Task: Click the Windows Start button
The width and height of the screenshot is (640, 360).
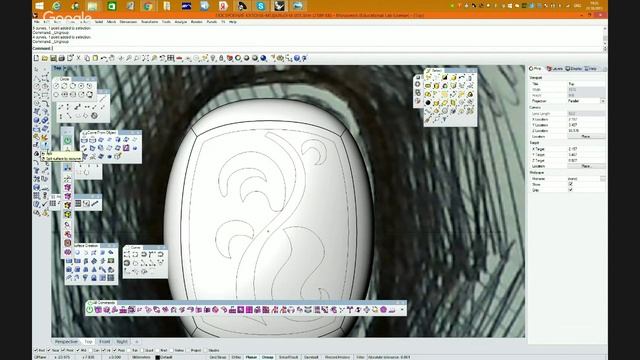Action: tap(39, 6)
